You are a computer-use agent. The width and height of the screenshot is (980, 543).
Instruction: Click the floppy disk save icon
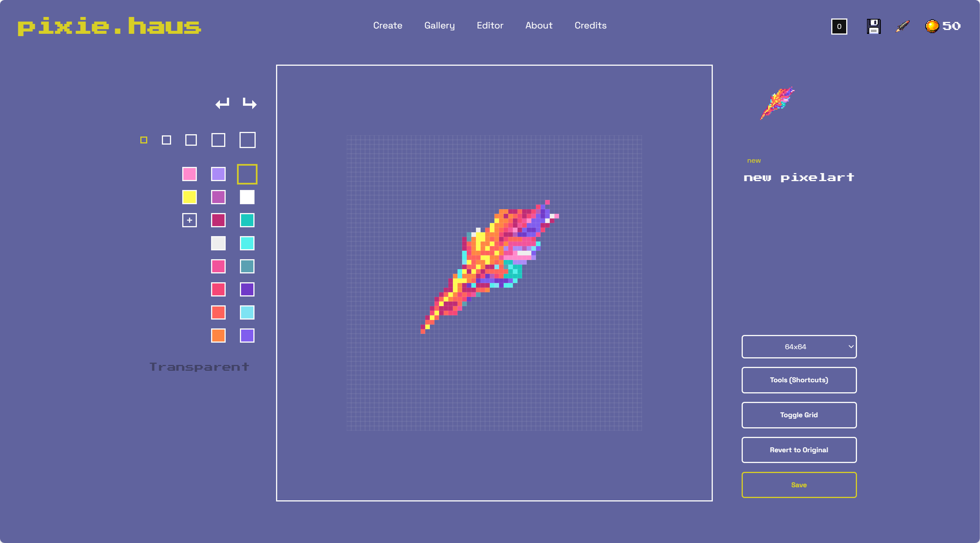tap(874, 26)
